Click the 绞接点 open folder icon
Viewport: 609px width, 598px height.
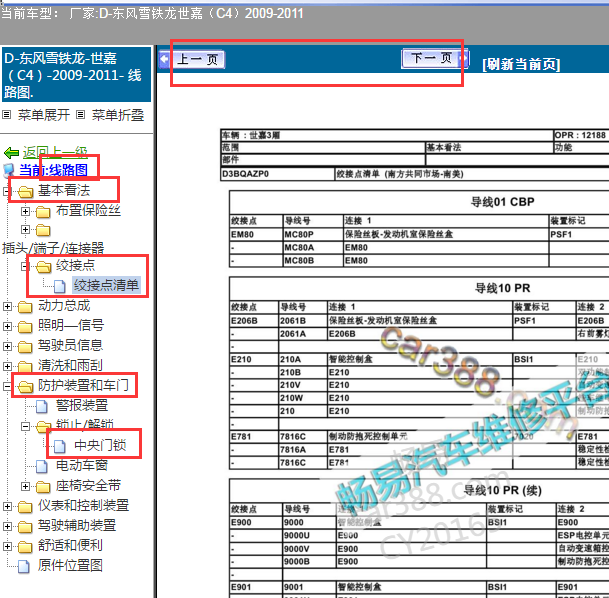pyautogui.click(x=43, y=266)
